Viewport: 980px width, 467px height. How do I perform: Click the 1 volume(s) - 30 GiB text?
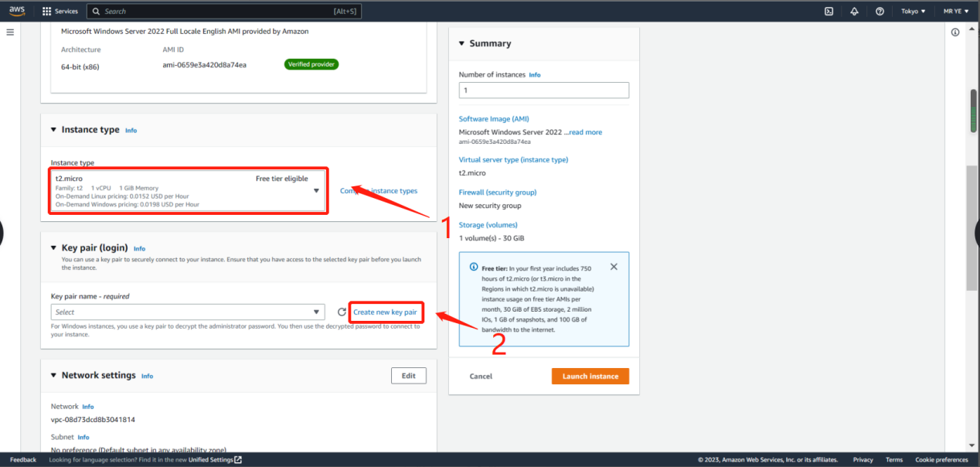tap(492, 238)
